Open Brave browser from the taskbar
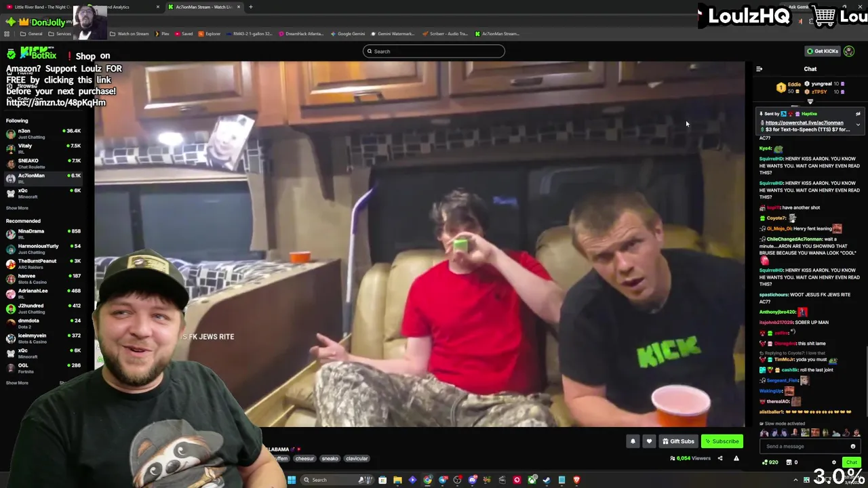This screenshot has width=868, height=488. [x=576, y=480]
